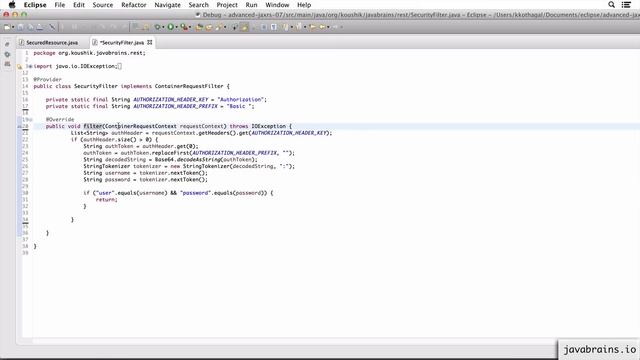Click the Next Annotation toolbar icon
Screen dimensions: 640x360
(x=285, y=27)
